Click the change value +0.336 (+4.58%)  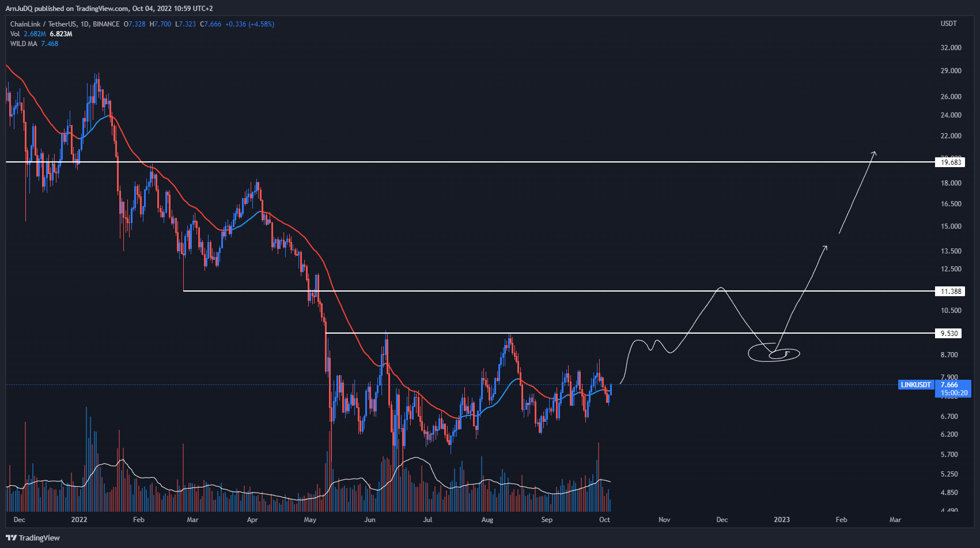coord(249,24)
